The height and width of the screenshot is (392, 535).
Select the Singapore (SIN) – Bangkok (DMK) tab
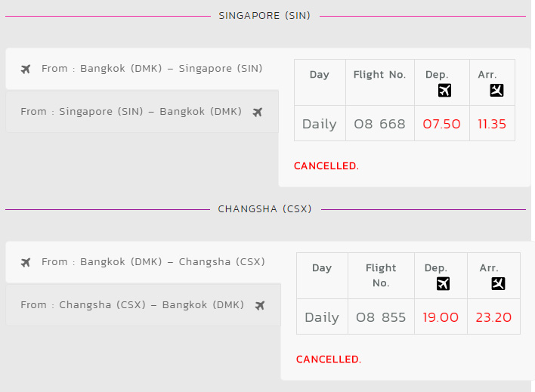[x=142, y=112]
